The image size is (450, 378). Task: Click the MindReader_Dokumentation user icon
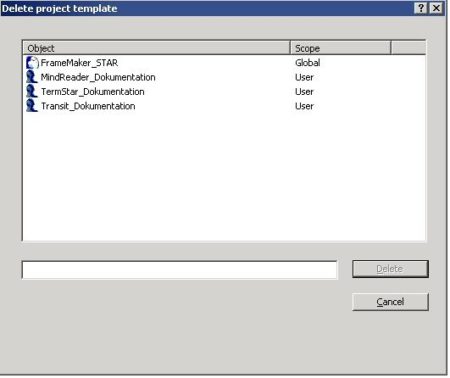tap(32, 77)
